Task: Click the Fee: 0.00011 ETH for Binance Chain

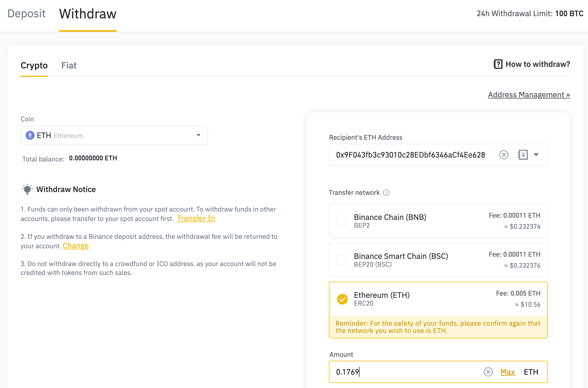Action: pos(514,215)
